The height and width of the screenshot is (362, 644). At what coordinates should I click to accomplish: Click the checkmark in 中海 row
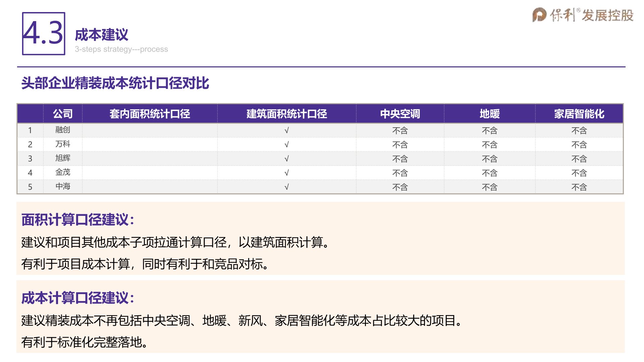tap(286, 187)
